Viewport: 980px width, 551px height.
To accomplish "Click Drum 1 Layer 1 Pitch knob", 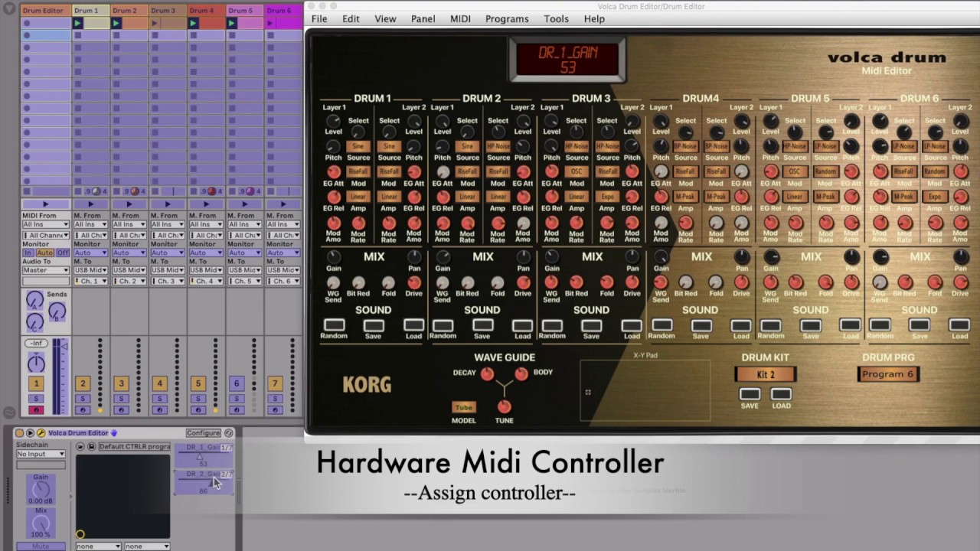I will [333, 146].
